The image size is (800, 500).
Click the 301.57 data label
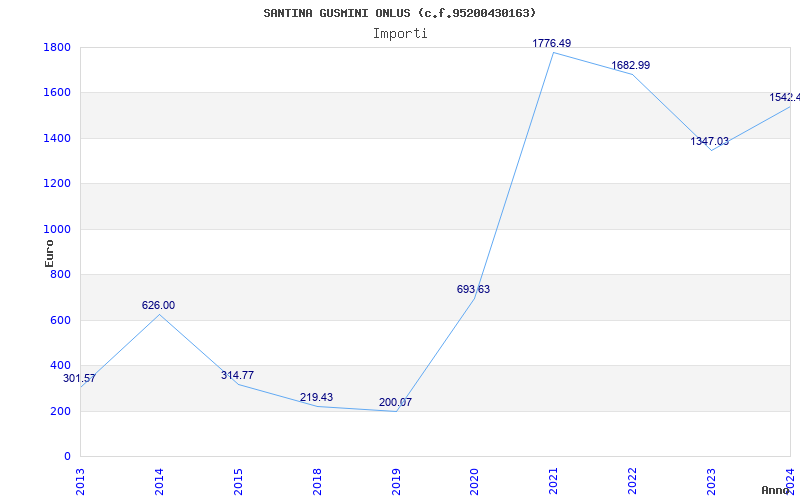click(79, 379)
